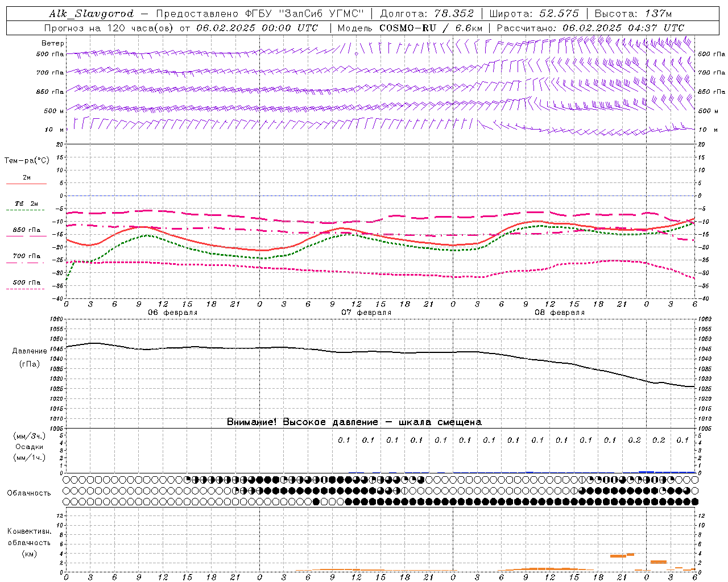This screenshot has width=728, height=582.
Task: Click the 'Рассчитано: 06.02.2025 04:37 UTC' timestamp
Action: pyautogui.click(x=590, y=28)
